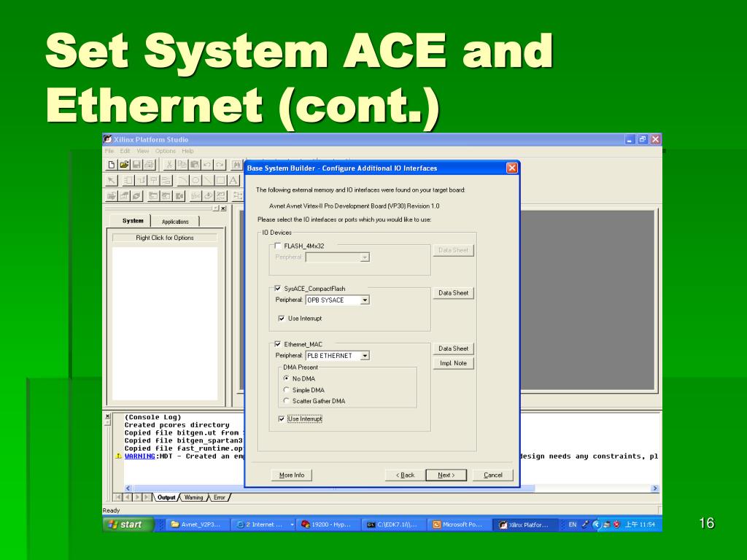Viewport: 747px width, 560px height.
Task: Select the rectangle drawing tool
Action: tap(220, 181)
